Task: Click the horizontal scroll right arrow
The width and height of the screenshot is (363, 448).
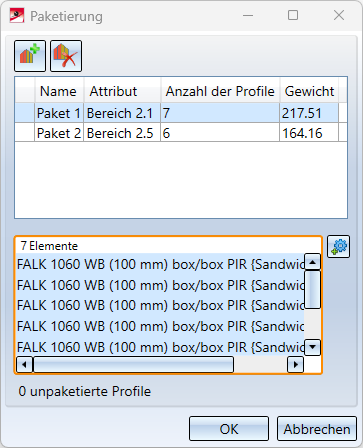Action: (x=295, y=364)
